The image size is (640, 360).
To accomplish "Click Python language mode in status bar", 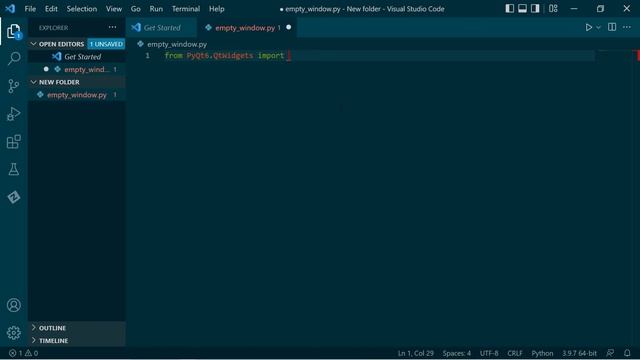I will (542, 353).
